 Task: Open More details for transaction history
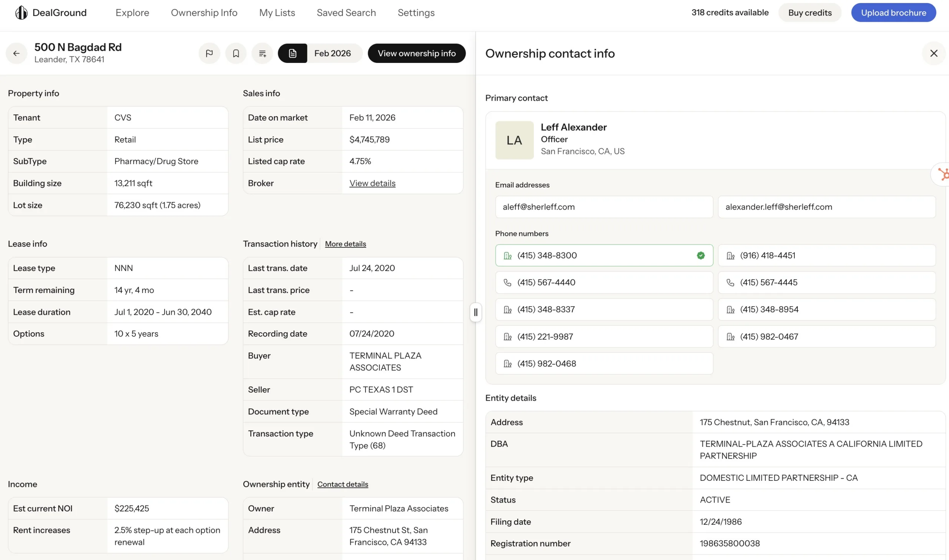tap(345, 244)
